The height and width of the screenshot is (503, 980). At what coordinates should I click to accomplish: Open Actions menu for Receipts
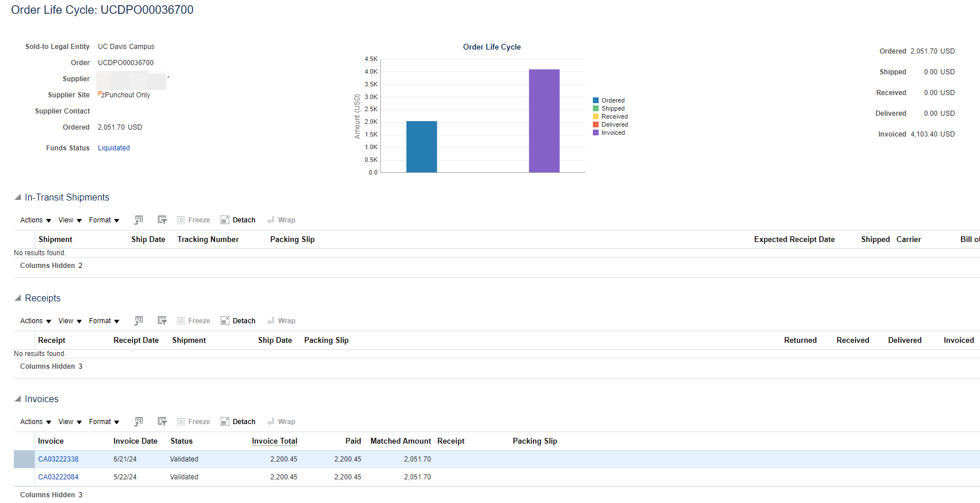tap(36, 321)
